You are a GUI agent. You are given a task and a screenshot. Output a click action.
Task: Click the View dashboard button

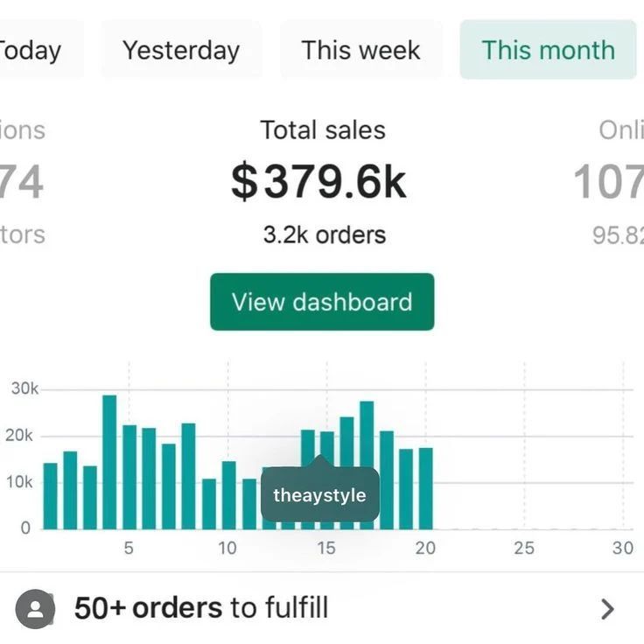(x=322, y=302)
